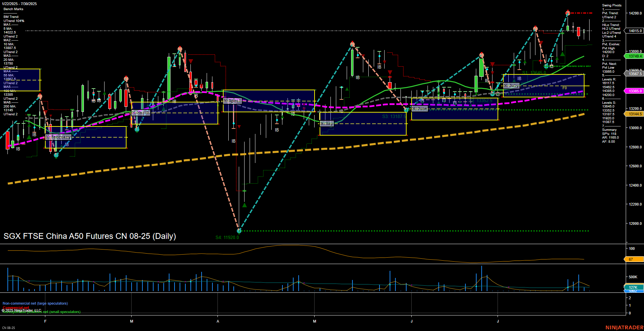Click the S4: 11920.0 support label
The height and width of the screenshot is (331, 644).
227,237
